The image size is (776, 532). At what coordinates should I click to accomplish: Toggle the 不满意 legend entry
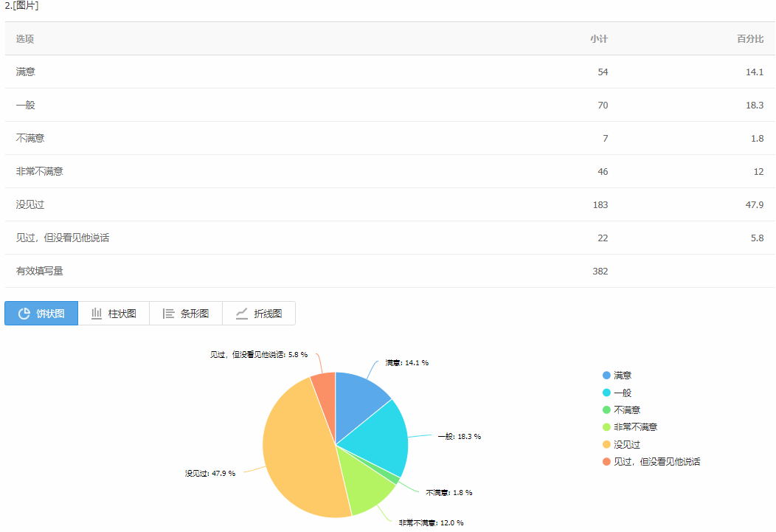622,410
